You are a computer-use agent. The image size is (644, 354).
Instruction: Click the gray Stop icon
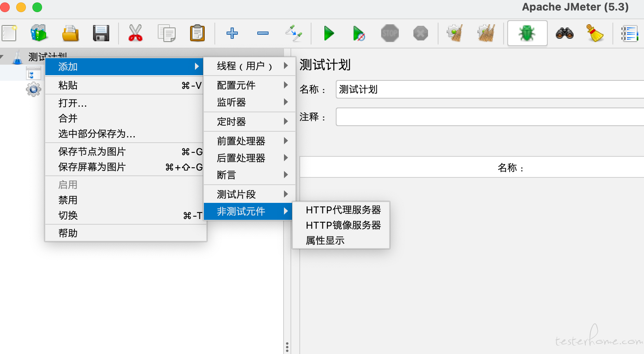pos(390,33)
